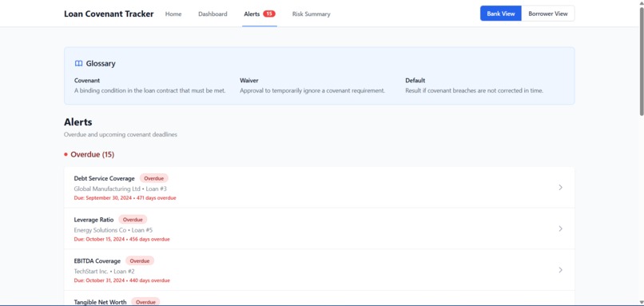
Task: Click the Overdue badge on Tangible Net Worth
Action: 145,302
